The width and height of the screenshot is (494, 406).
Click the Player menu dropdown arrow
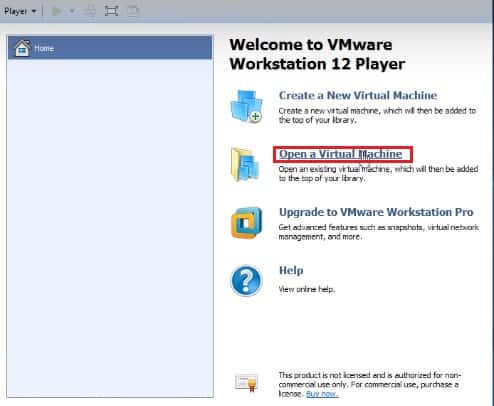pyautogui.click(x=33, y=11)
